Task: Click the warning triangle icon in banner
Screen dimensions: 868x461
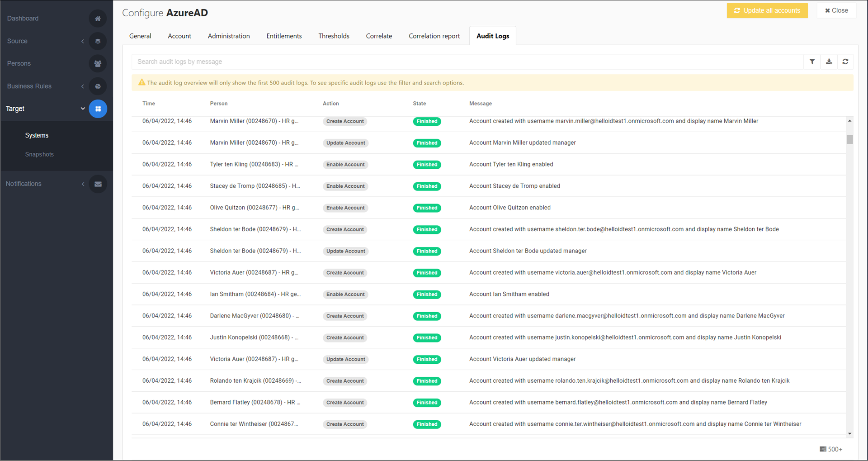Action: pyautogui.click(x=142, y=82)
